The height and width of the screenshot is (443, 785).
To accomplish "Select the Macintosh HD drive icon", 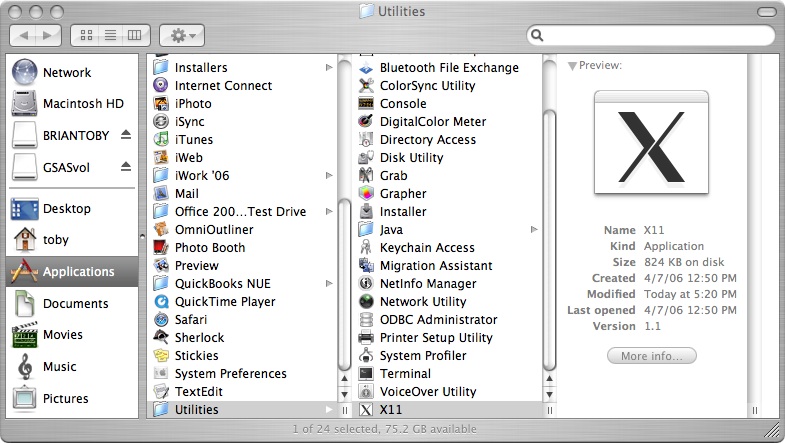I will point(25,104).
